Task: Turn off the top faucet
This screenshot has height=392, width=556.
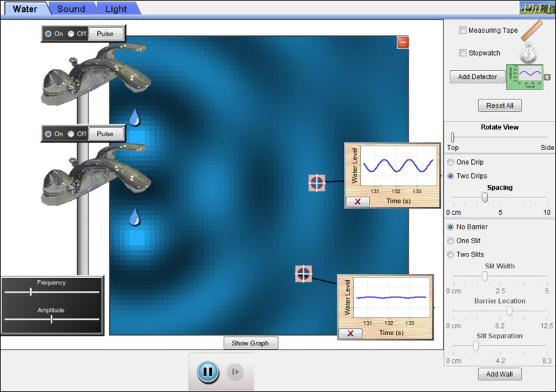Action: point(72,33)
